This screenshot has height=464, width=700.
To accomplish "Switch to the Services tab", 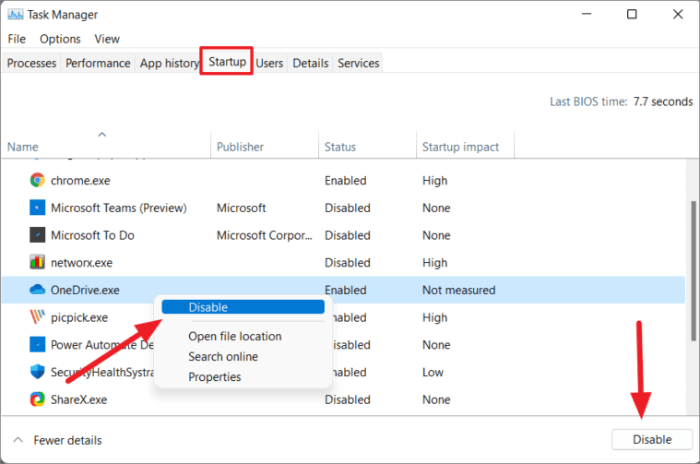I will 358,63.
